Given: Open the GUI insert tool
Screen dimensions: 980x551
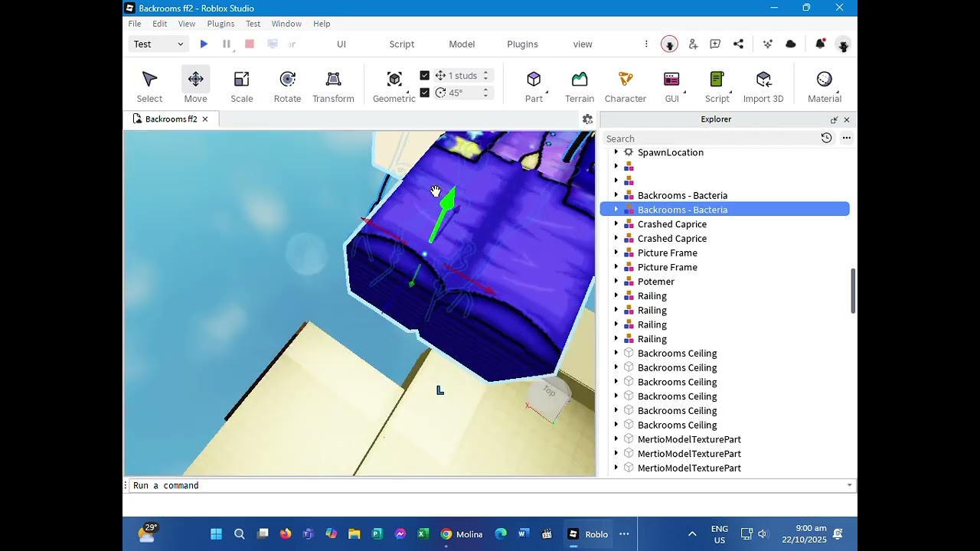Looking at the screenshot, I should (671, 86).
